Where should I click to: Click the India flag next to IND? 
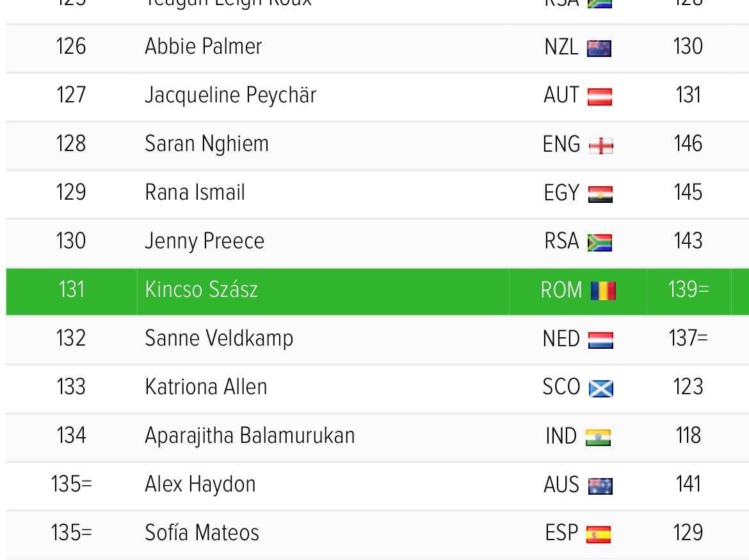tap(598, 438)
